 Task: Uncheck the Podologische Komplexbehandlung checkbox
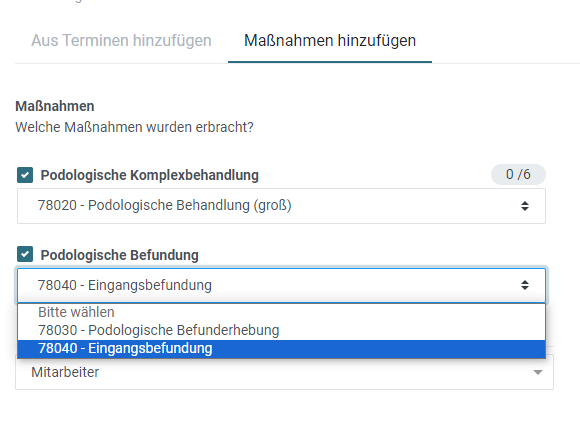click(x=25, y=175)
